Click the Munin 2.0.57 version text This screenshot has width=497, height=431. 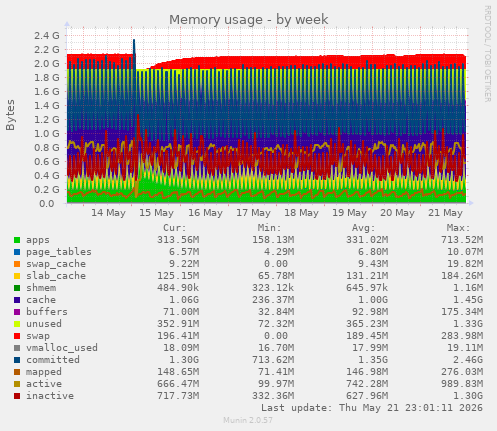point(248,420)
